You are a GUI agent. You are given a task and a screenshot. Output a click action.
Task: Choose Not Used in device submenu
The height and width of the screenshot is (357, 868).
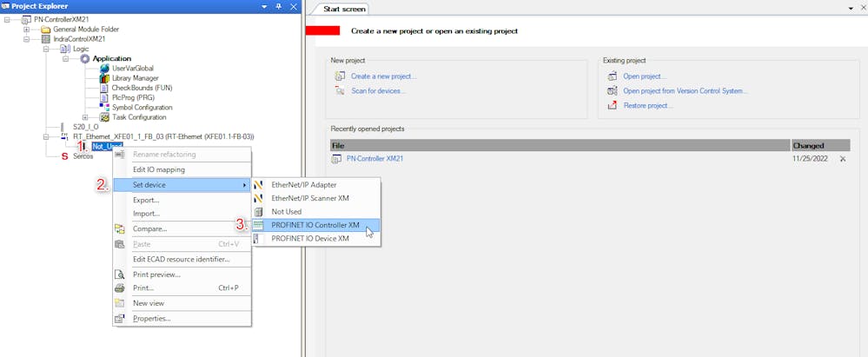click(x=315, y=211)
